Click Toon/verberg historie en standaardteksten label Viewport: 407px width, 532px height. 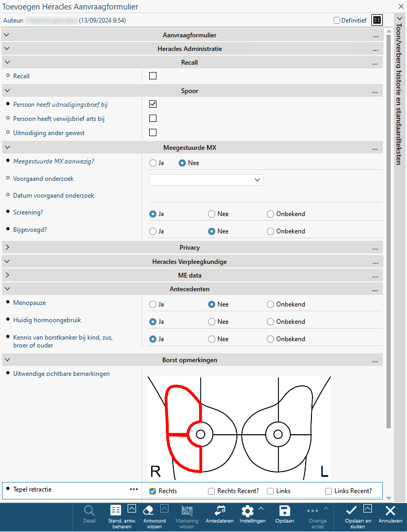tap(399, 94)
